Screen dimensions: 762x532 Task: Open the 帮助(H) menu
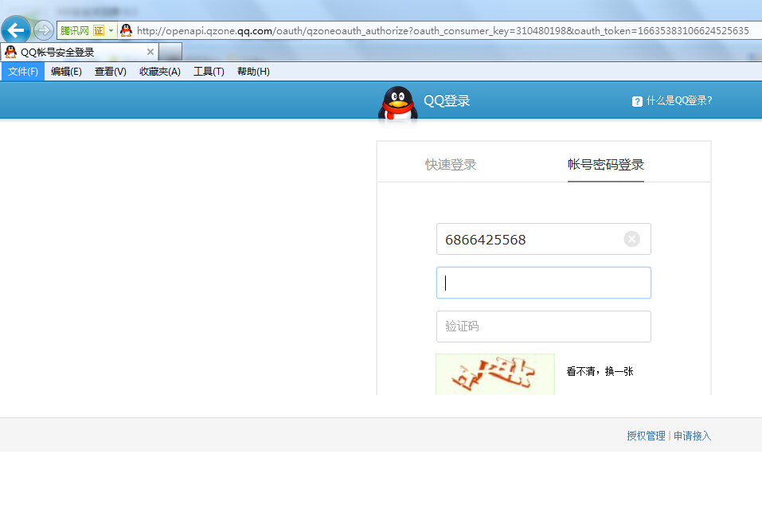click(x=253, y=72)
